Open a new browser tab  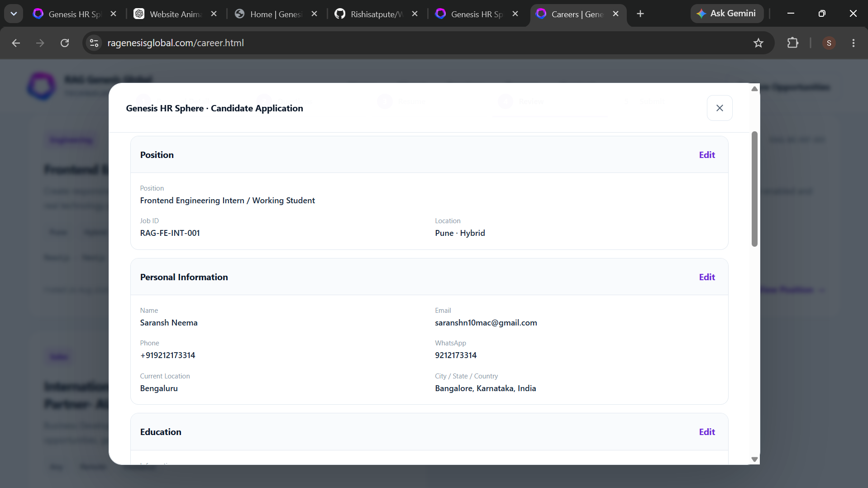click(x=640, y=14)
